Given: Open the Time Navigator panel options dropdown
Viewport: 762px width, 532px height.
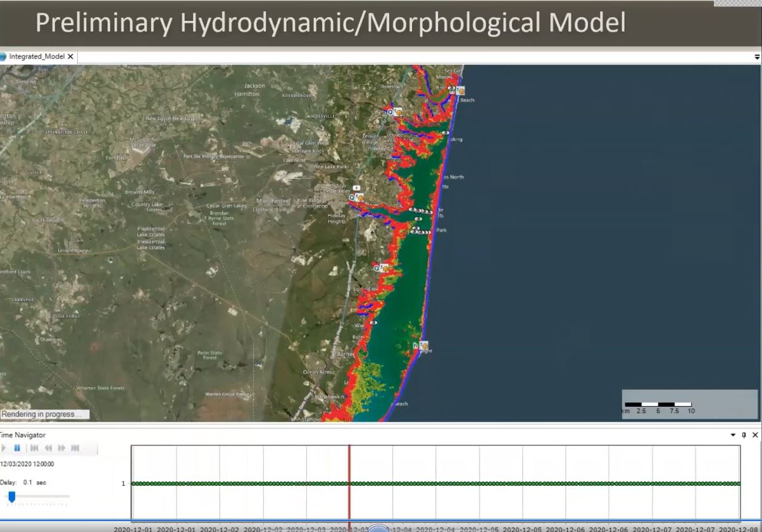Looking at the screenshot, I should click(x=733, y=435).
